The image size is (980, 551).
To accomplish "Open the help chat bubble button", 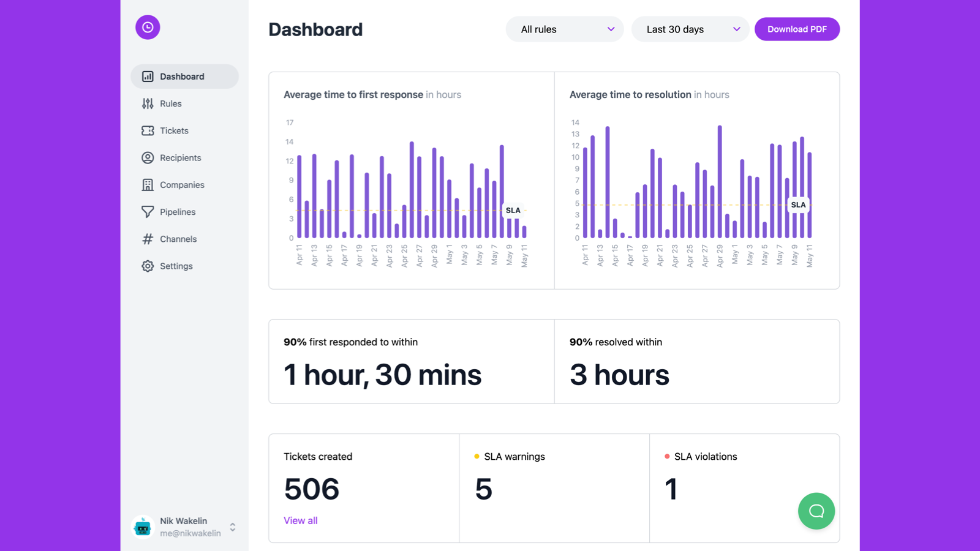I will tap(816, 511).
